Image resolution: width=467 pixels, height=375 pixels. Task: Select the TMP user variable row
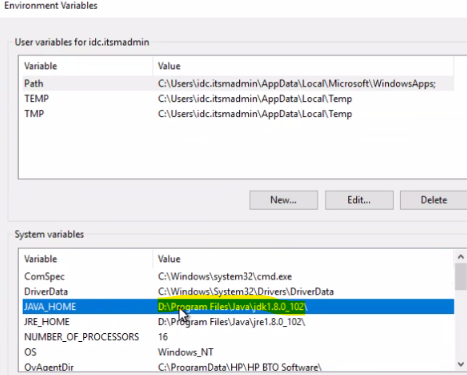[x=238, y=114]
